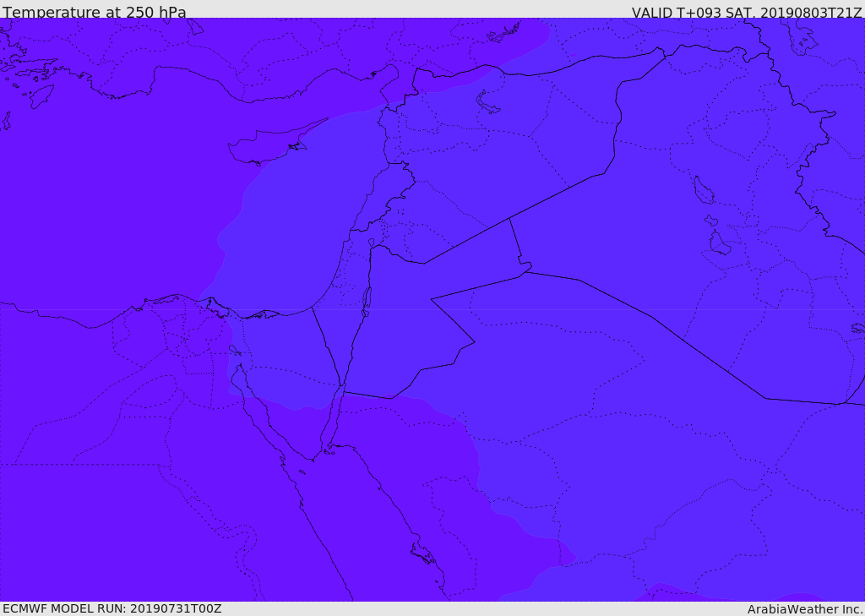Click the 'Temperature at 250 hPa' title
The image size is (865, 616).
pyautogui.click(x=95, y=12)
